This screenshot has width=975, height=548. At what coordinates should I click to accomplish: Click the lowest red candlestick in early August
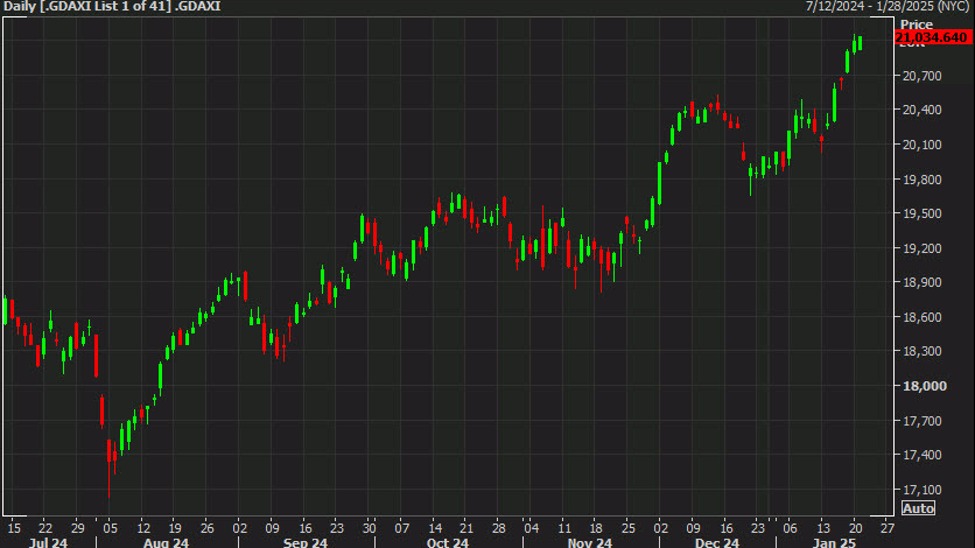tap(109, 455)
